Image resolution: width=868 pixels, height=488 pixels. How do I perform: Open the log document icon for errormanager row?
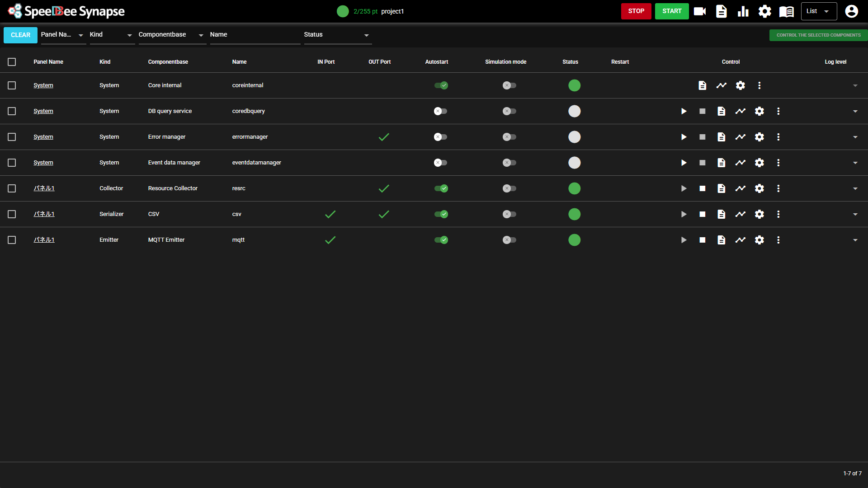pos(721,137)
